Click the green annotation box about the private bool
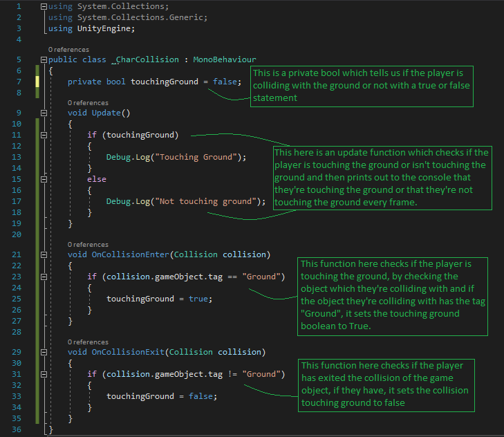 (x=361, y=86)
